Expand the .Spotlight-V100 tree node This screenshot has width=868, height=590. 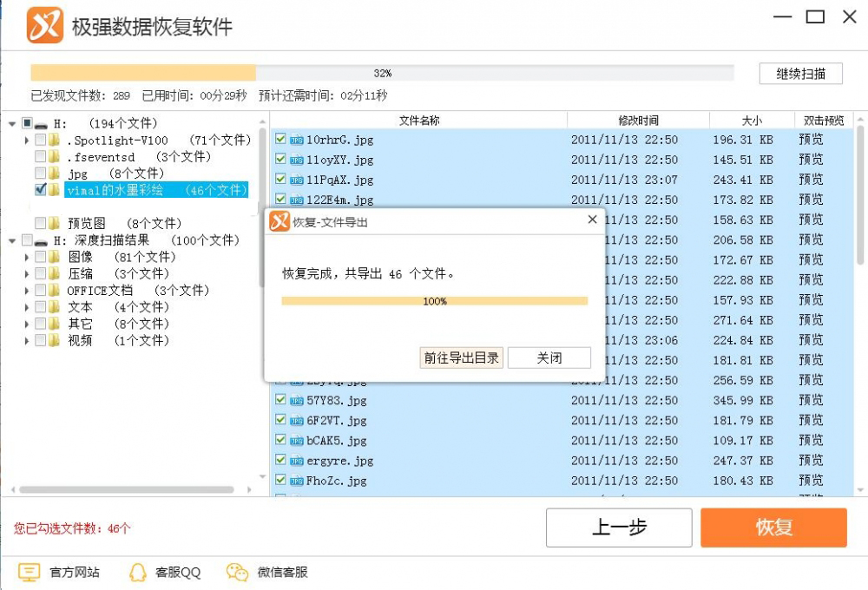pos(26,140)
